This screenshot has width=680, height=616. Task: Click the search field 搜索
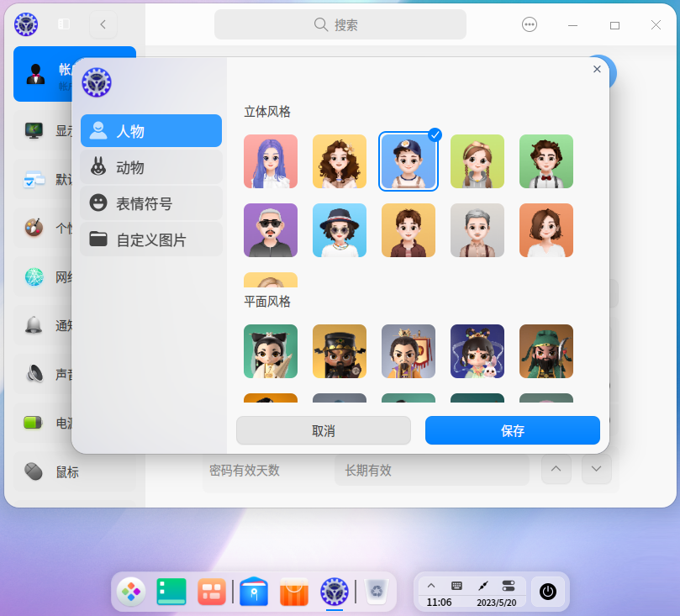(x=340, y=24)
